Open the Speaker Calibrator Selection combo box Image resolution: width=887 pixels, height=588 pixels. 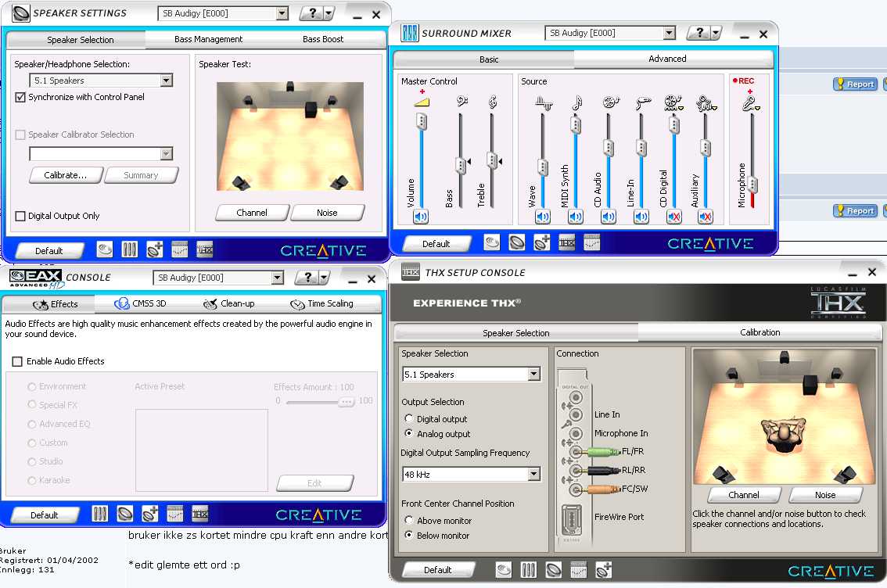coord(101,154)
